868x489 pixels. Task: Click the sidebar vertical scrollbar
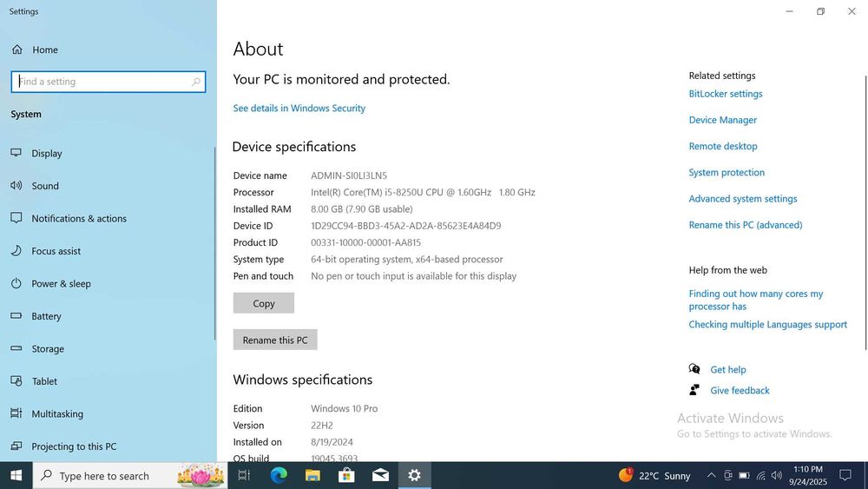point(214,243)
